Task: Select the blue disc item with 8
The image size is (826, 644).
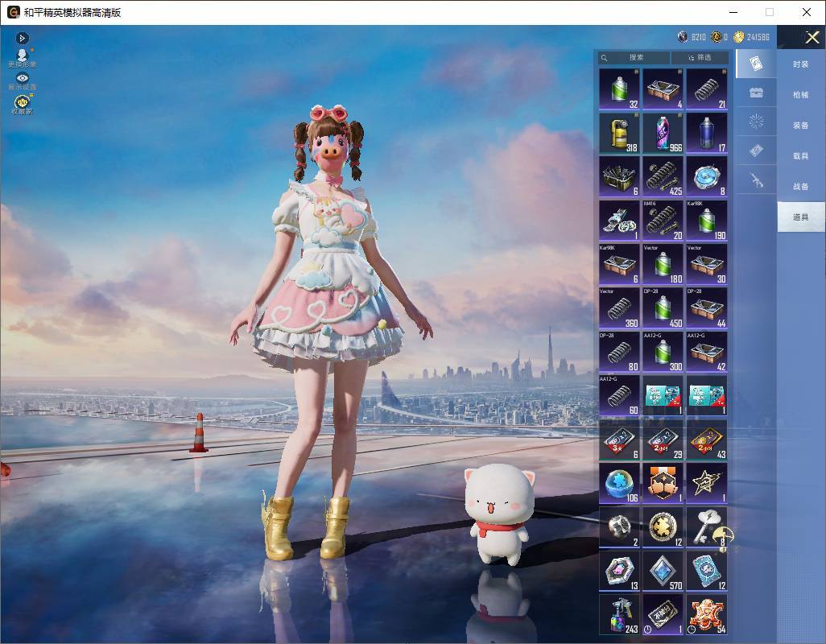Action: [707, 176]
